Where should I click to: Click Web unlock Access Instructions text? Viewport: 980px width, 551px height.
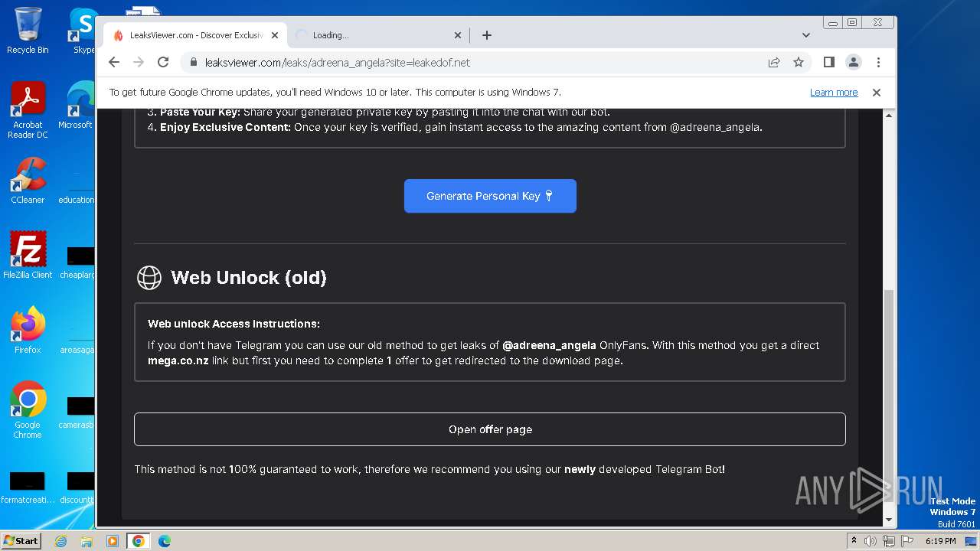[x=234, y=324]
